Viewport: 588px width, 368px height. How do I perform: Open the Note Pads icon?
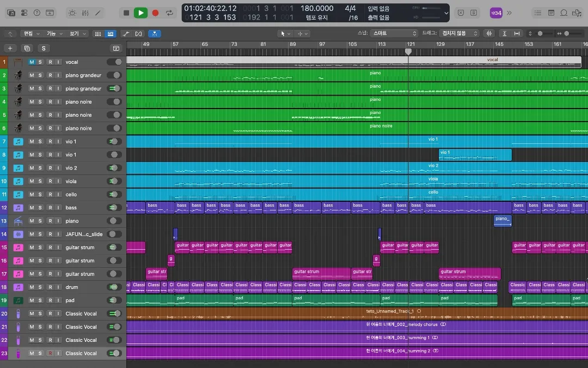pyautogui.click(x=551, y=13)
